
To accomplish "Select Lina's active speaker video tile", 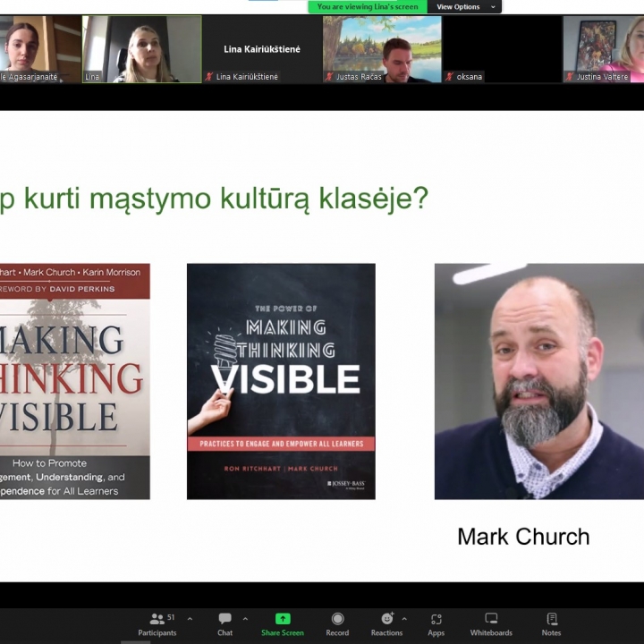I will 141,49.
